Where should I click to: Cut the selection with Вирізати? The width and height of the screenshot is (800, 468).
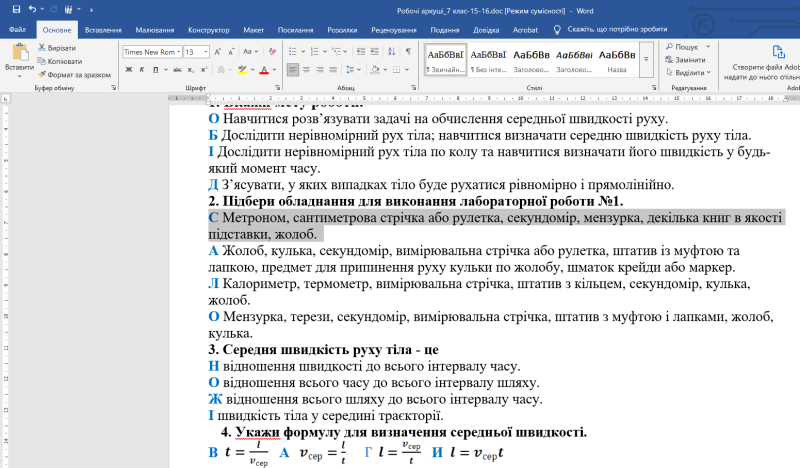57,48
